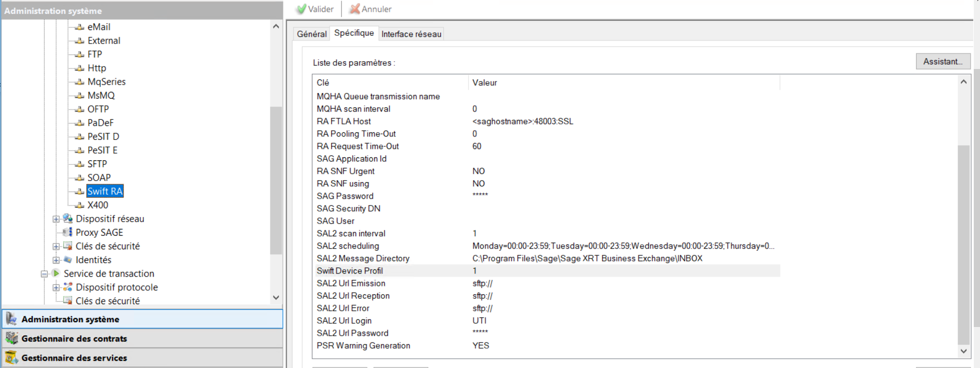Click the Dispositif réseau node icon
The image size is (980, 368).
point(67,219)
